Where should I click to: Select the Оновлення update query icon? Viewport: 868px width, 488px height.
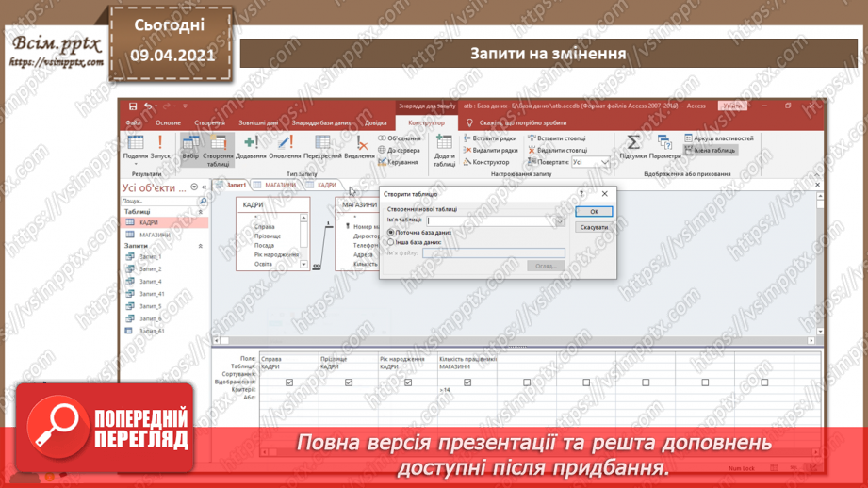[285, 148]
